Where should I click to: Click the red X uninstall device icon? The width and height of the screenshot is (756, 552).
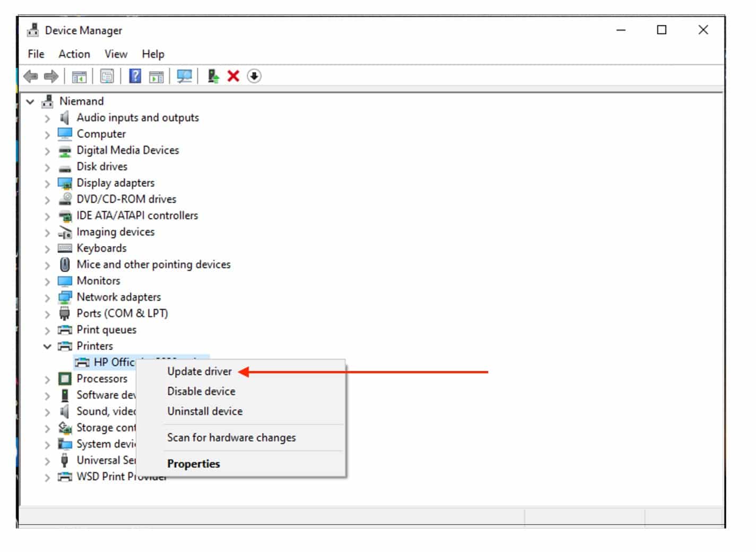point(233,76)
